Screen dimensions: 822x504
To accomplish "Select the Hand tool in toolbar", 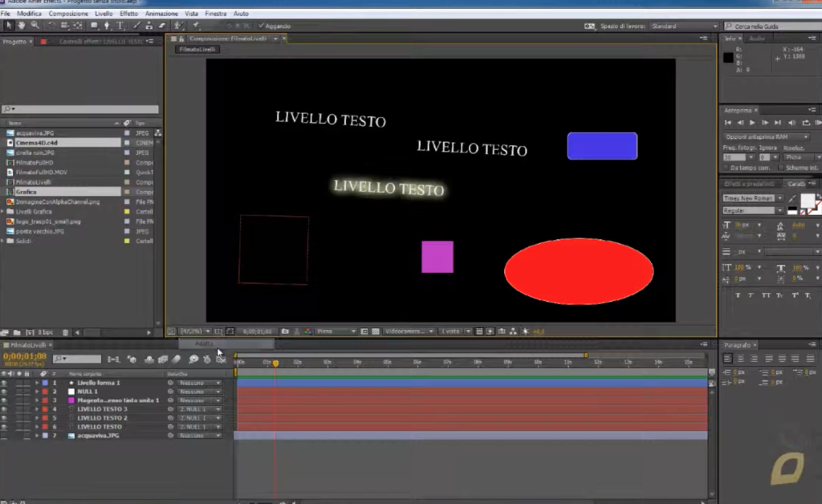I will (22, 25).
